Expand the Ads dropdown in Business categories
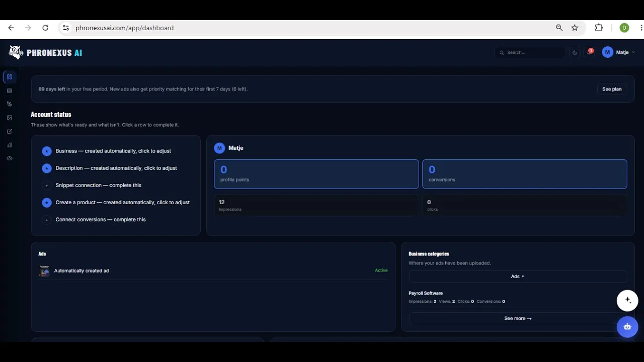644x362 pixels. pos(518,277)
